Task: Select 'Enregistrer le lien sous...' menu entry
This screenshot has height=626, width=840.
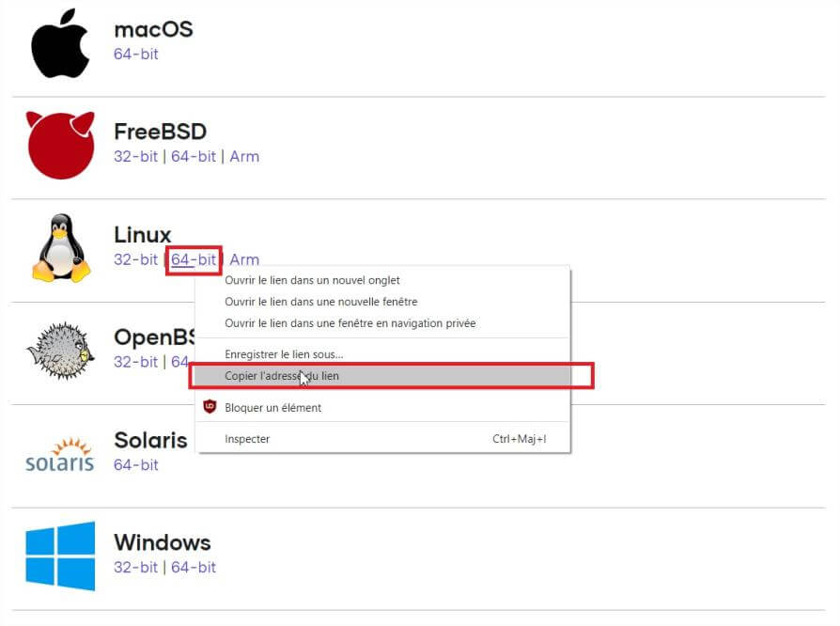Action: (x=284, y=354)
